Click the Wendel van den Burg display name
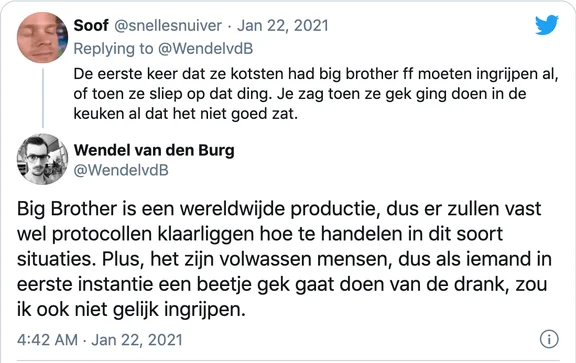Screen dimensions: 576x363 click(x=154, y=150)
